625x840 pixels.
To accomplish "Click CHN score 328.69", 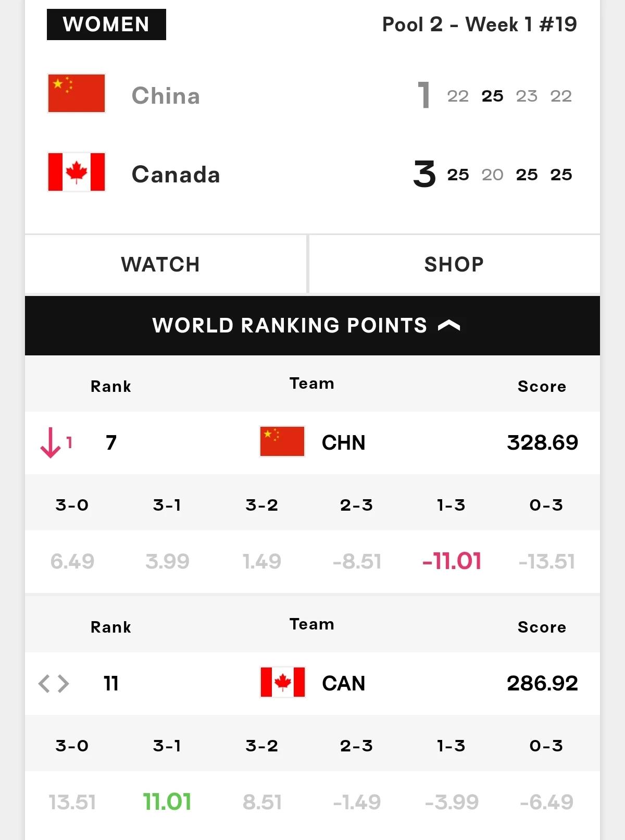I will click(x=542, y=442).
